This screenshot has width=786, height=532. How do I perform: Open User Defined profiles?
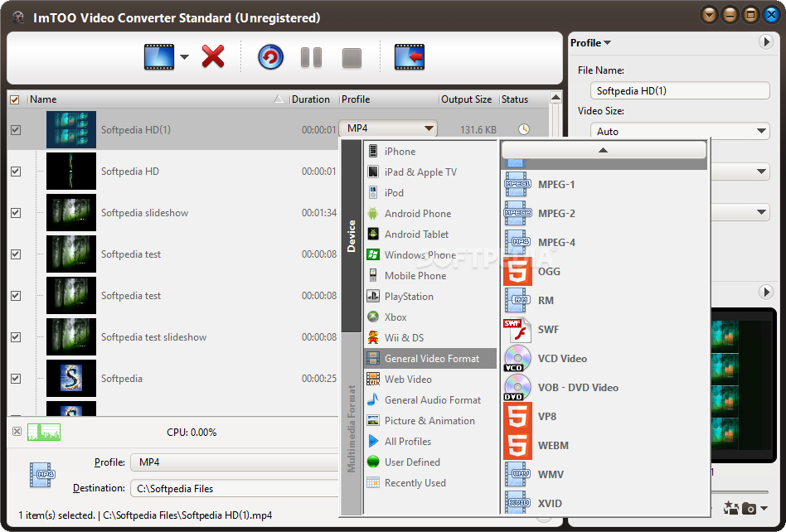[430, 462]
